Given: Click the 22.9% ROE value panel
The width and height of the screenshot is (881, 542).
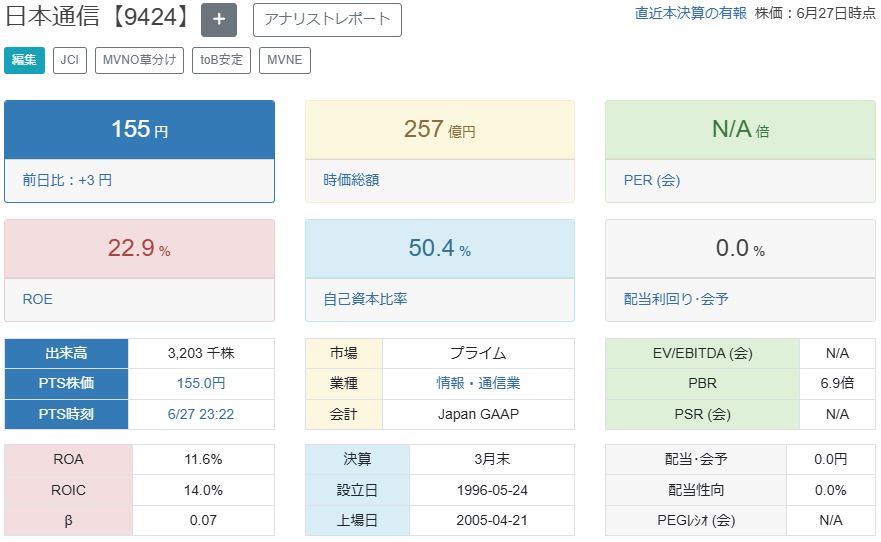Looking at the screenshot, I should (139, 248).
